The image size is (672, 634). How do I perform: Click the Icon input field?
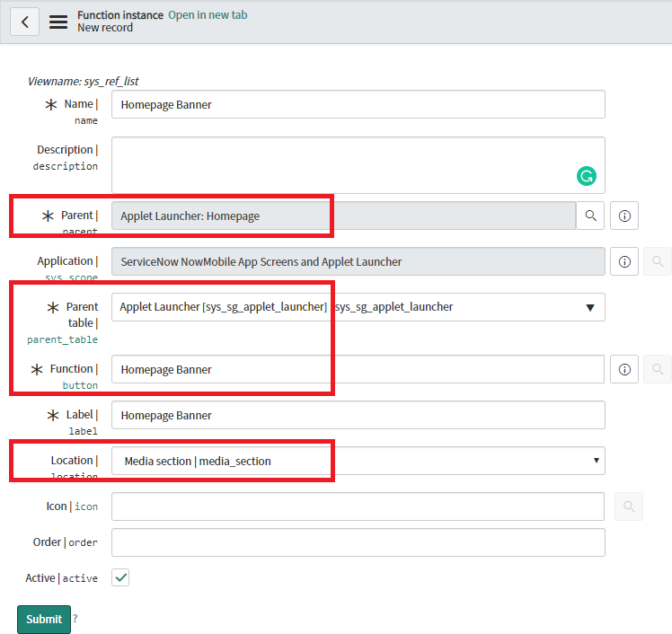tap(358, 506)
